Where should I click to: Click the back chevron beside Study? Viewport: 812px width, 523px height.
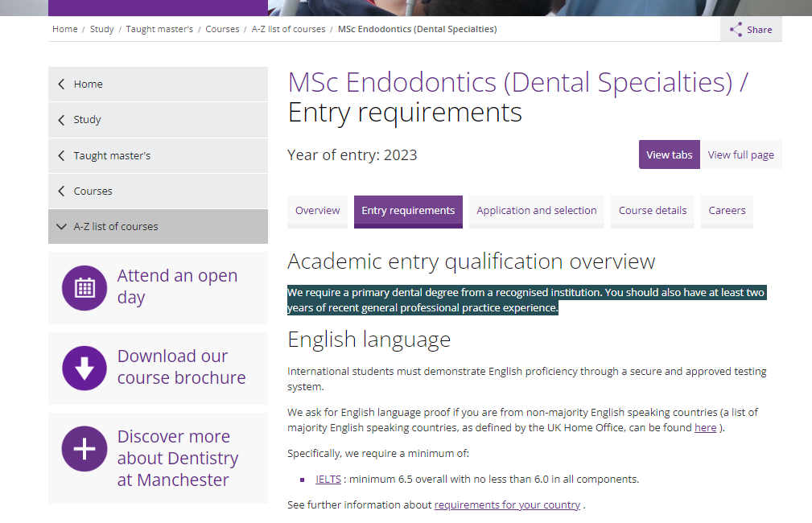click(x=62, y=120)
